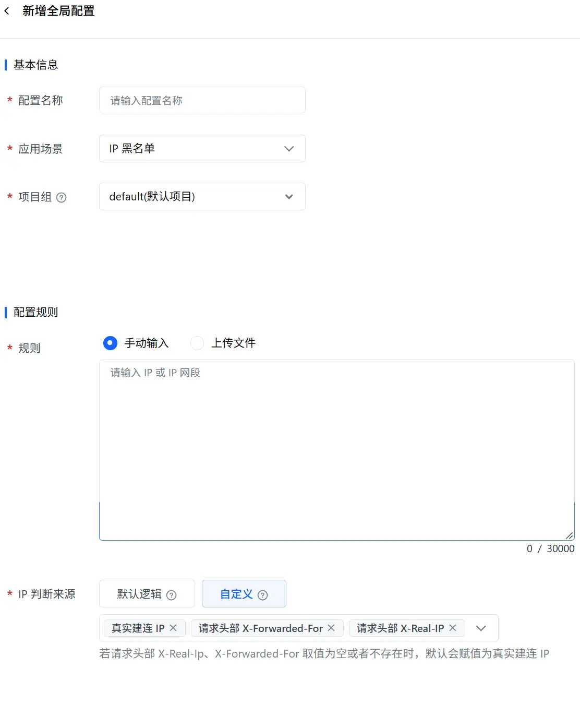
Task: Click the 配置名称 field label
Action: click(x=41, y=100)
